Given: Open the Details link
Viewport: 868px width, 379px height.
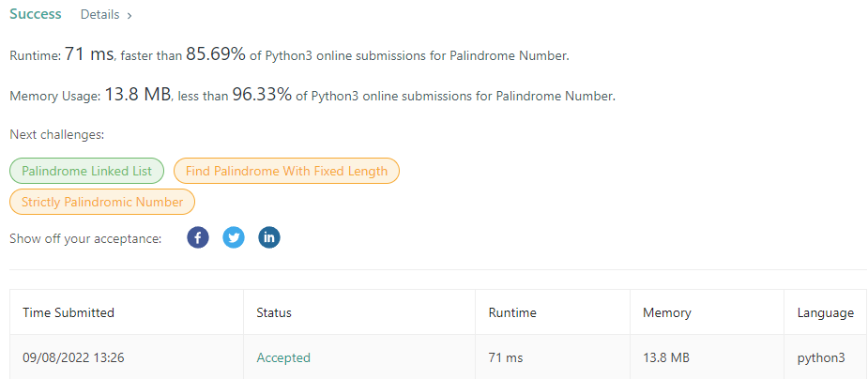Looking at the screenshot, I should [x=99, y=15].
